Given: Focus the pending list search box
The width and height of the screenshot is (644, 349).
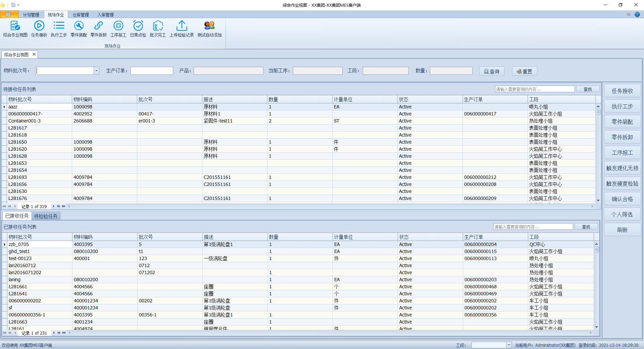Looking at the screenshot, I should tap(535, 89).
